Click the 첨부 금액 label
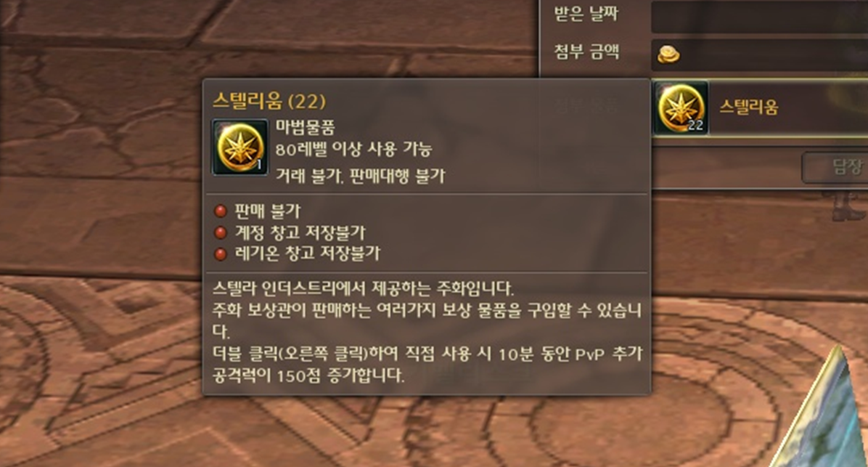This screenshot has height=467, width=868. coord(586,52)
